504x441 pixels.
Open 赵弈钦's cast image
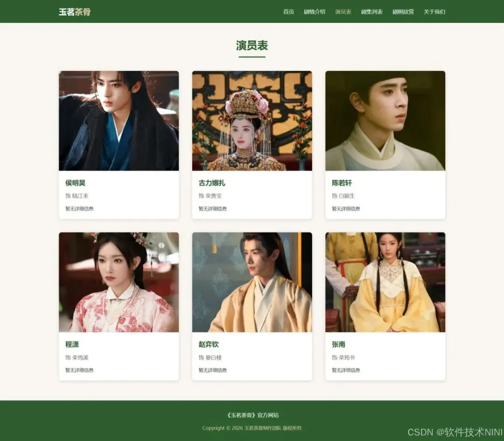[x=252, y=282]
